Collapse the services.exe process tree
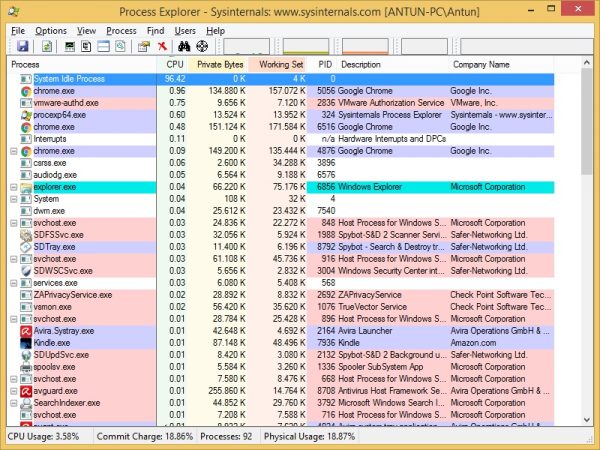The height and width of the screenshot is (450, 600). click(x=13, y=283)
